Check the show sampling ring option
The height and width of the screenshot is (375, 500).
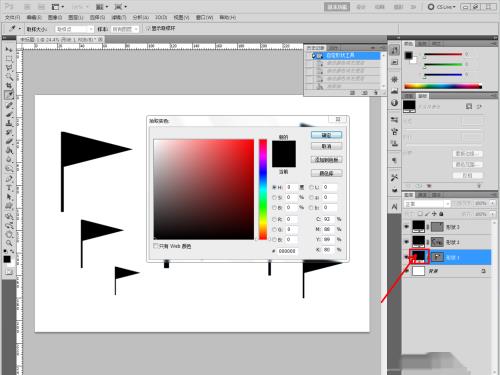(148, 29)
